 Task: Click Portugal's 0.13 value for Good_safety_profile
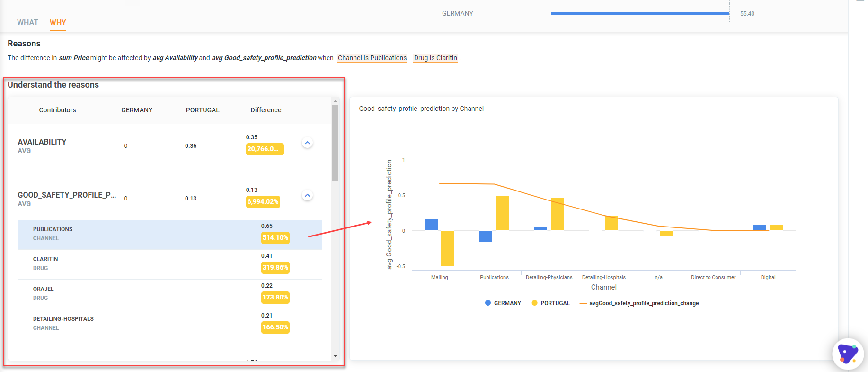click(191, 199)
